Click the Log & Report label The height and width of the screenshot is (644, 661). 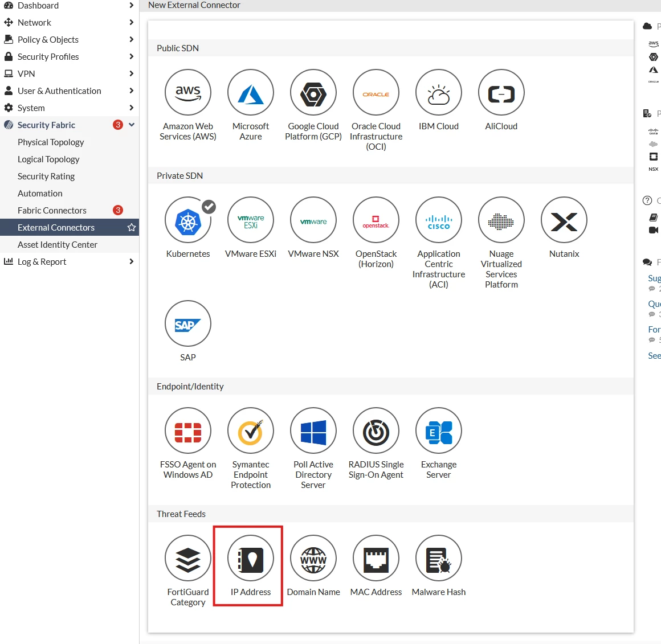click(x=42, y=261)
